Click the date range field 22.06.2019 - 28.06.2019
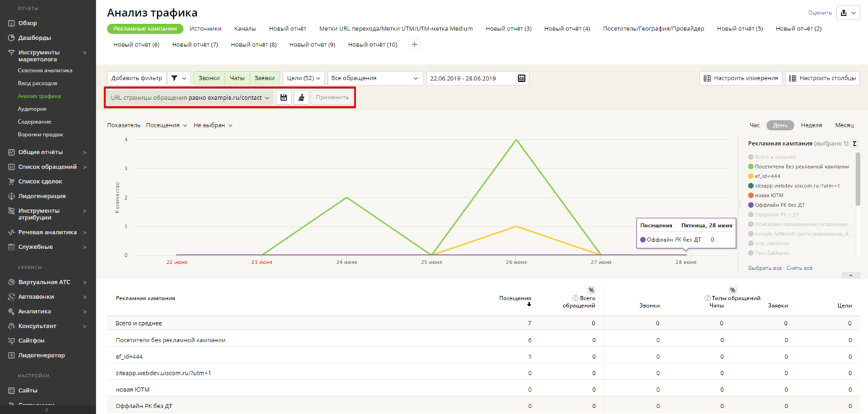The width and height of the screenshot is (868, 414). [x=478, y=78]
